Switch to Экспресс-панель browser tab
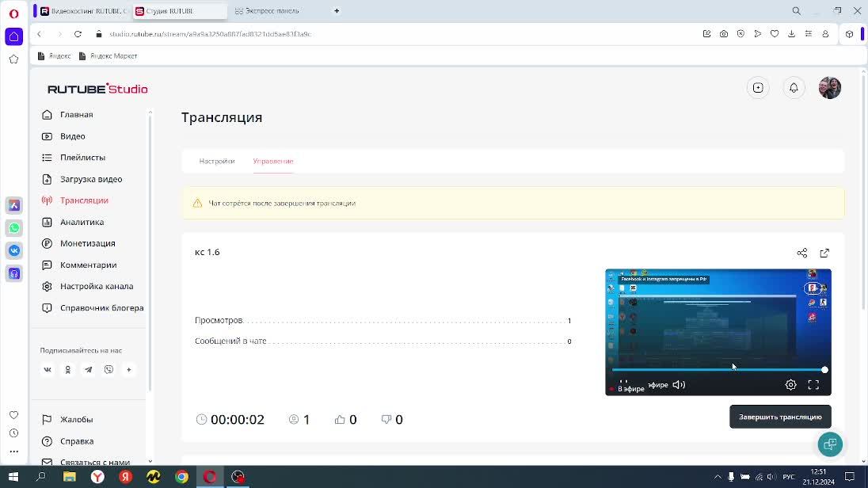 pos(268,11)
